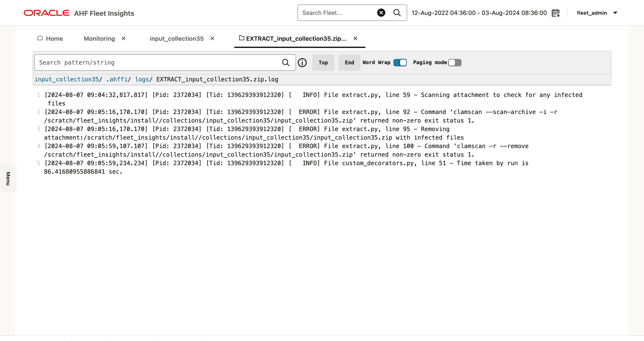Clear the Search Fleet field
This screenshot has width=644, height=341.
click(381, 13)
